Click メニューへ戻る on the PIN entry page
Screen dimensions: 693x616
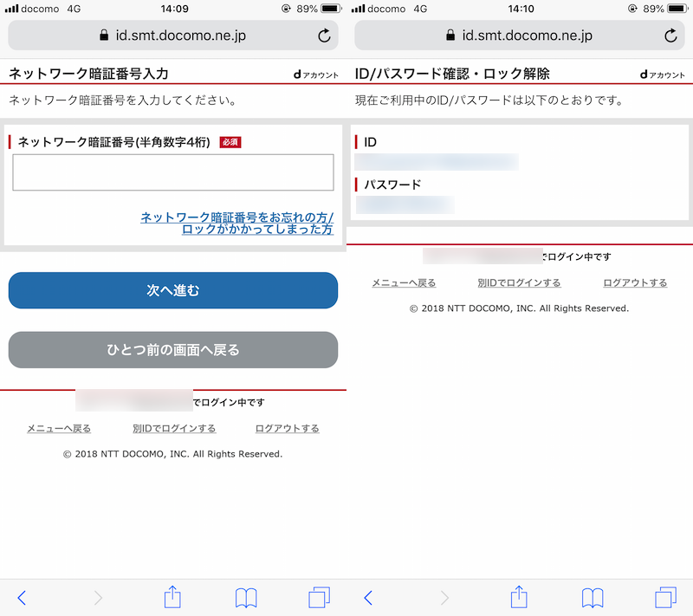click(x=59, y=429)
